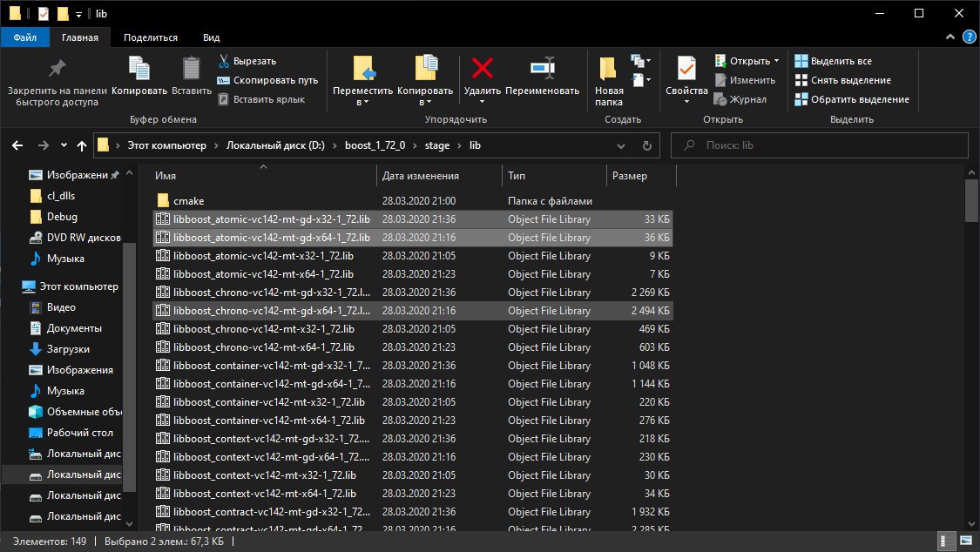
Task: Cut selection with Вырезать
Action: click(x=247, y=61)
